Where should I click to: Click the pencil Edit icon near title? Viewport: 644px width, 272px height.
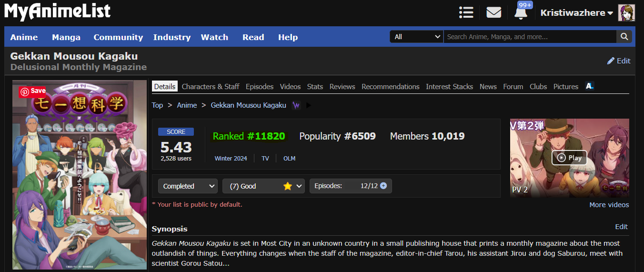point(618,61)
